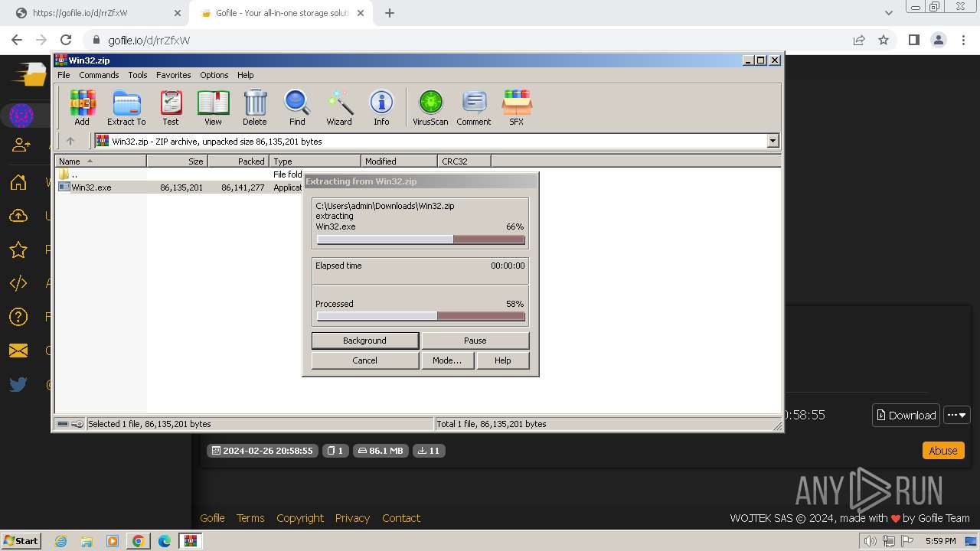Open the View file tool
980x551 pixels.
click(213, 107)
